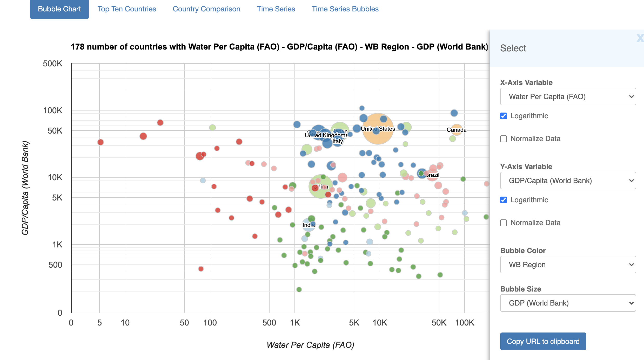Toggle Logarithmic scale for X-Axis
Viewport: 644px width, 360px height.
503,116
